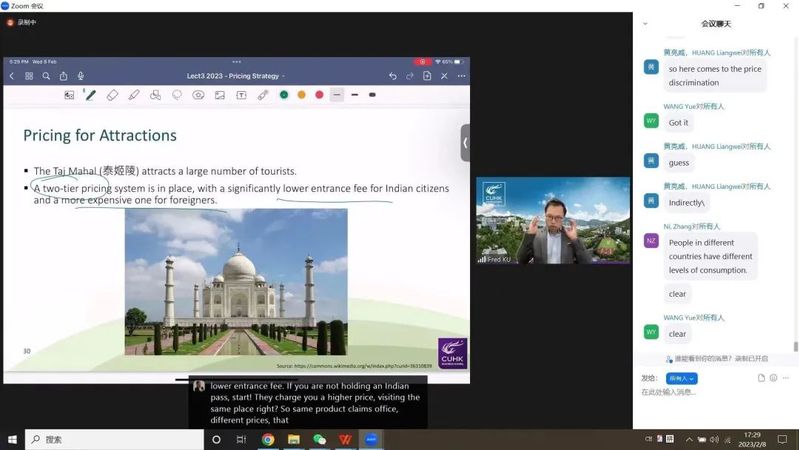This screenshot has height=450, width=799.
Task: Click the undo arrow in notes app
Action: click(x=393, y=76)
